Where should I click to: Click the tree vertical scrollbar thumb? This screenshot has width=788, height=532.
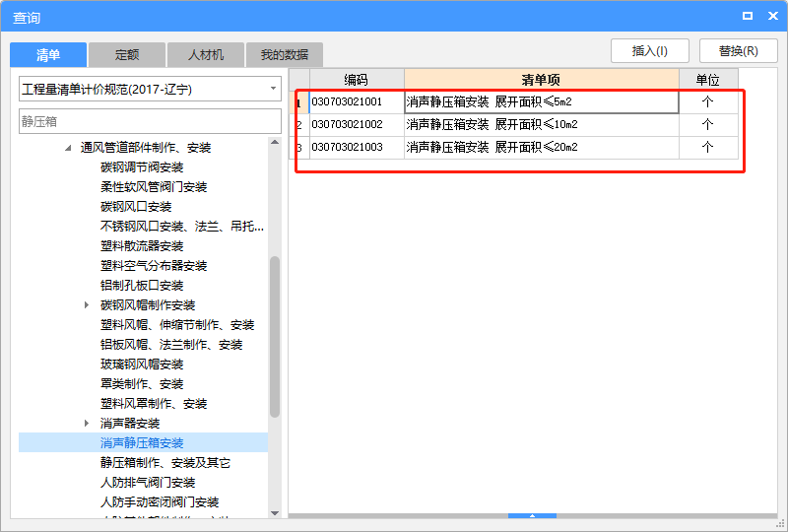[x=275, y=337]
